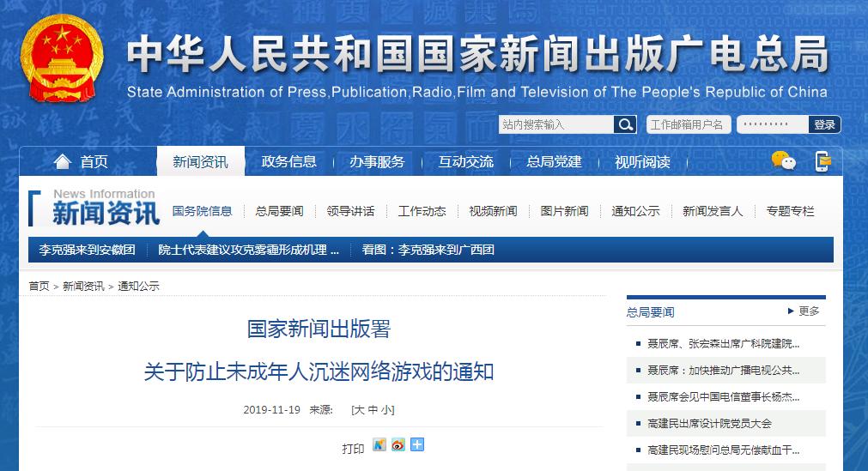Open the headline 李克强来到安徽团
The height and width of the screenshot is (471, 868).
click(x=87, y=250)
